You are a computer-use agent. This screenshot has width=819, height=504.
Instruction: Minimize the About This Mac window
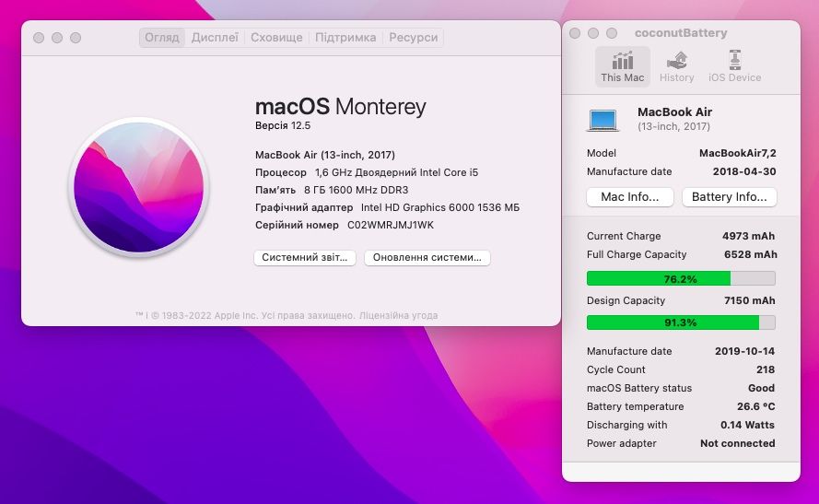[x=57, y=38]
